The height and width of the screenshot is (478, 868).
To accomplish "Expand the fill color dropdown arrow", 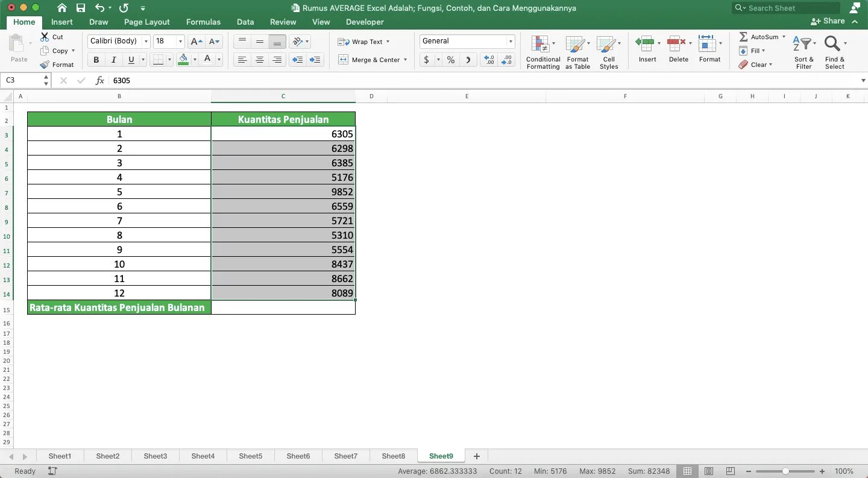I will (x=194, y=60).
